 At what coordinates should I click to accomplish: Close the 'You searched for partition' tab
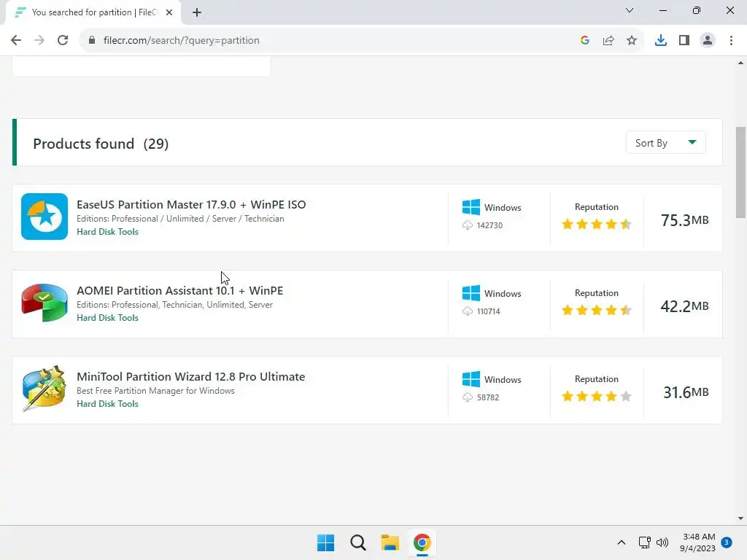pos(169,12)
